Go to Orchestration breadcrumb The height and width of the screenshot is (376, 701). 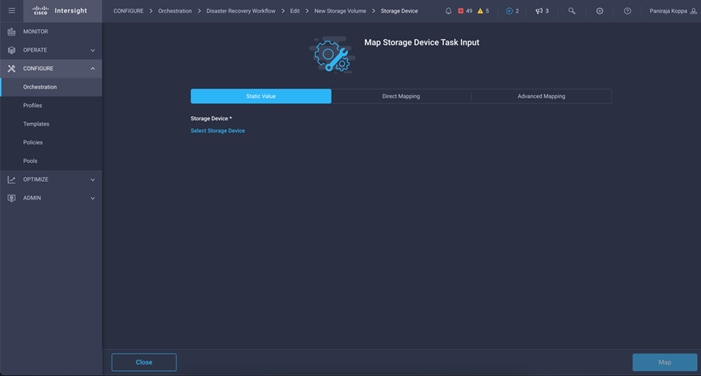pos(175,11)
